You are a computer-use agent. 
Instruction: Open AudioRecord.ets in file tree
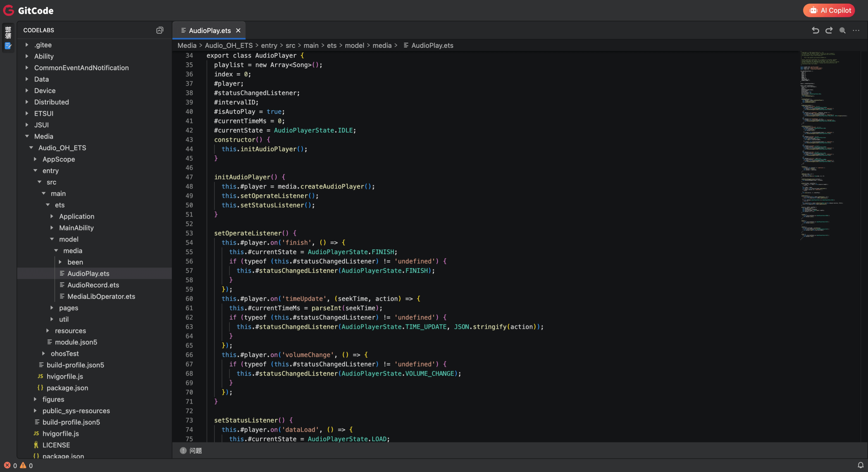pos(93,285)
